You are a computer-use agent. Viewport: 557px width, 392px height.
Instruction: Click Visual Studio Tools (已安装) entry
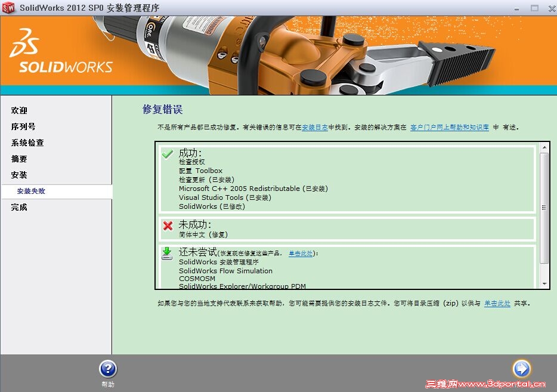(225, 197)
